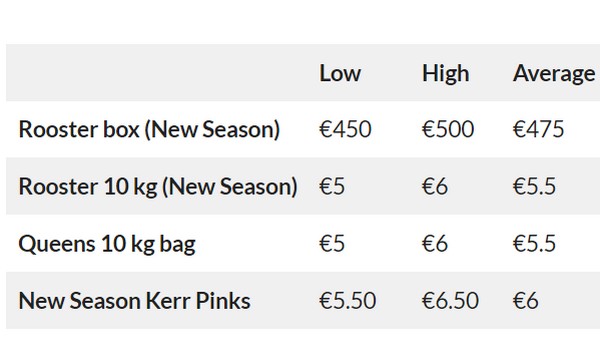The width and height of the screenshot is (600, 361).
Task: Click the €500 high price cell
Action: click(448, 129)
